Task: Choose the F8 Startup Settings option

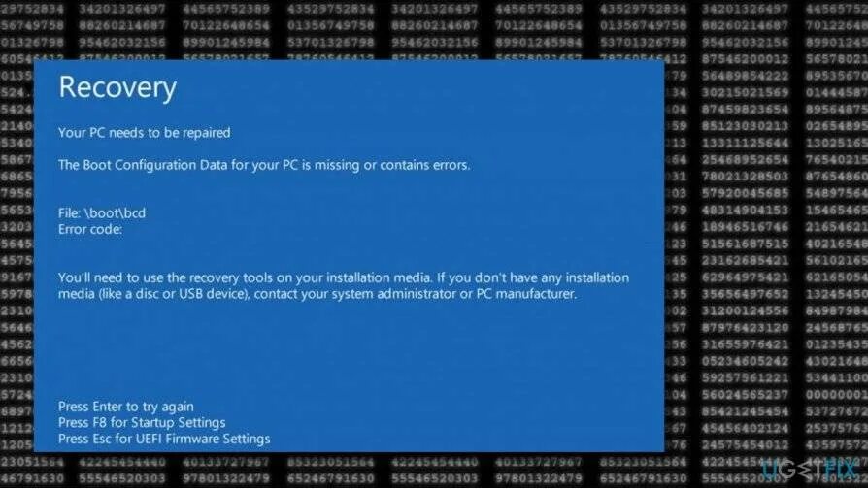Action: tap(142, 423)
